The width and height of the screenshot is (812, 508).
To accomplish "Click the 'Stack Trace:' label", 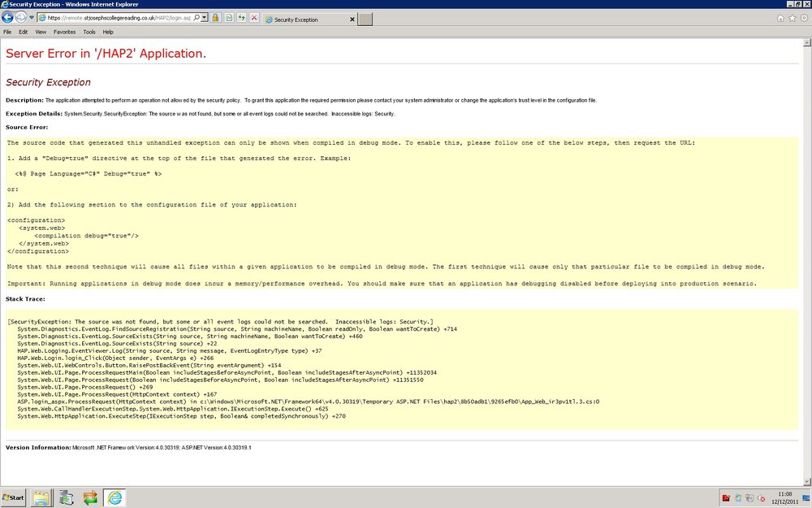I will (x=25, y=299).
